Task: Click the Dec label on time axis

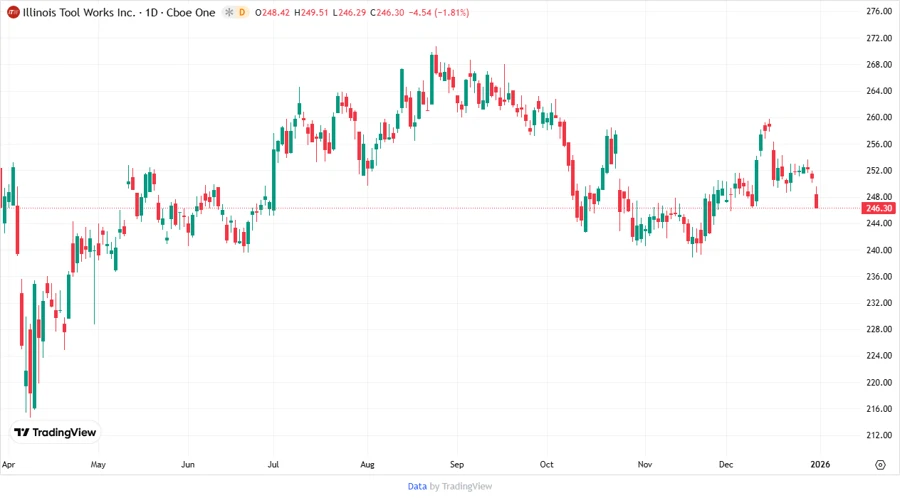Action: [726, 465]
